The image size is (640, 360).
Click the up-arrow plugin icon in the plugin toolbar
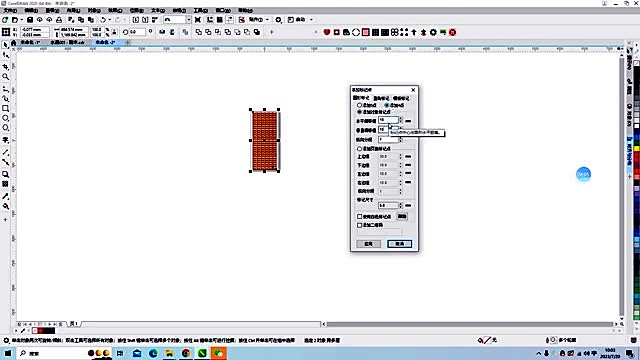pyautogui.click(x=414, y=32)
